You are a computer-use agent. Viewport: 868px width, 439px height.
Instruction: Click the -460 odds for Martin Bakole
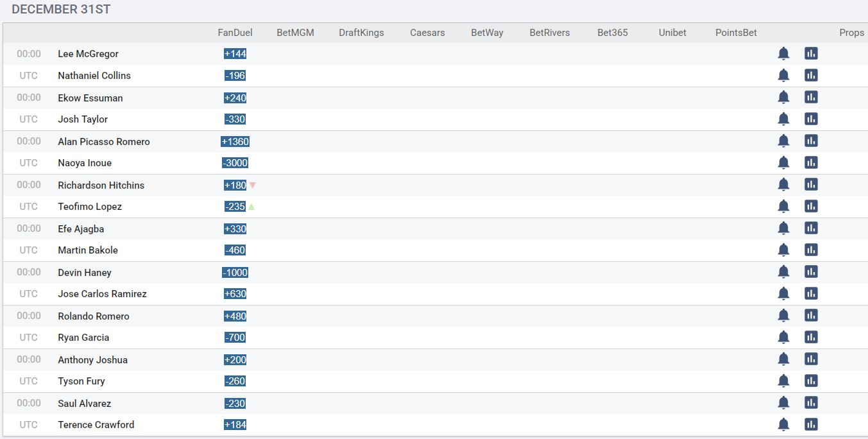coord(235,250)
